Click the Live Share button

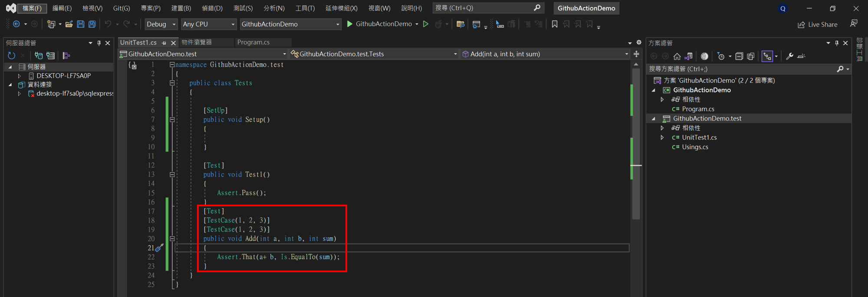[x=818, y=25]
